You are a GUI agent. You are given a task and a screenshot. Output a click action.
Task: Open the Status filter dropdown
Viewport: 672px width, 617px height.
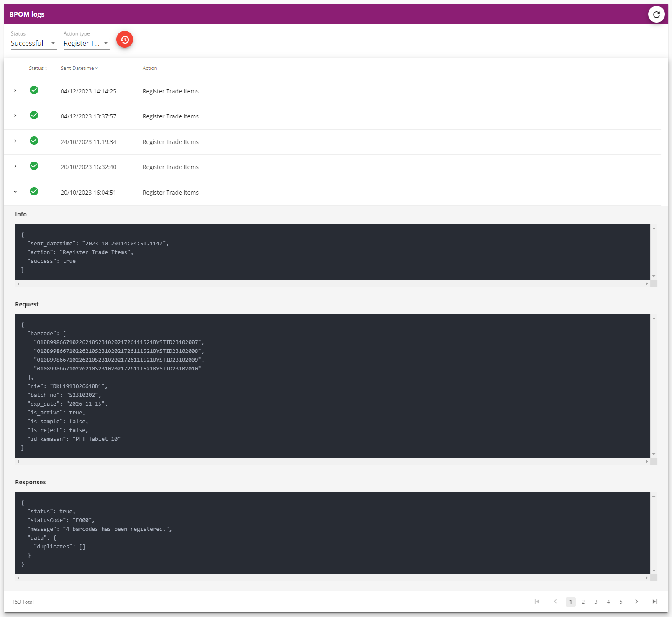click(33, 43)
